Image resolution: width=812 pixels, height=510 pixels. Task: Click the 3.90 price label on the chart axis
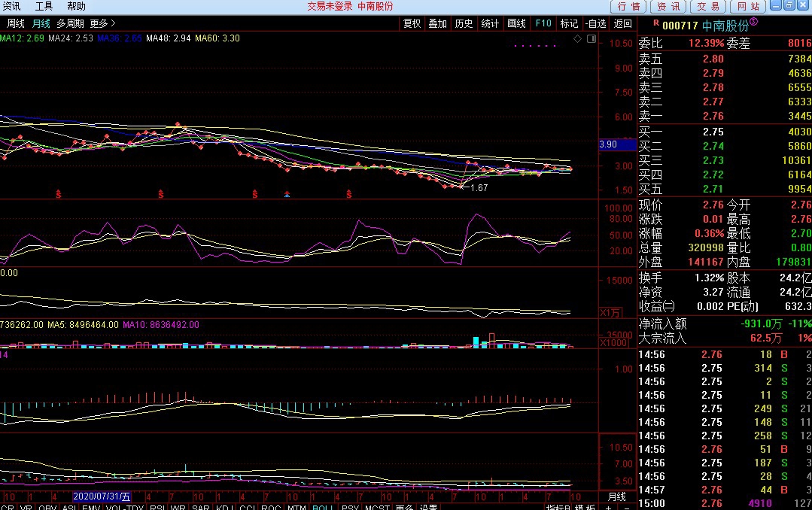617,144
